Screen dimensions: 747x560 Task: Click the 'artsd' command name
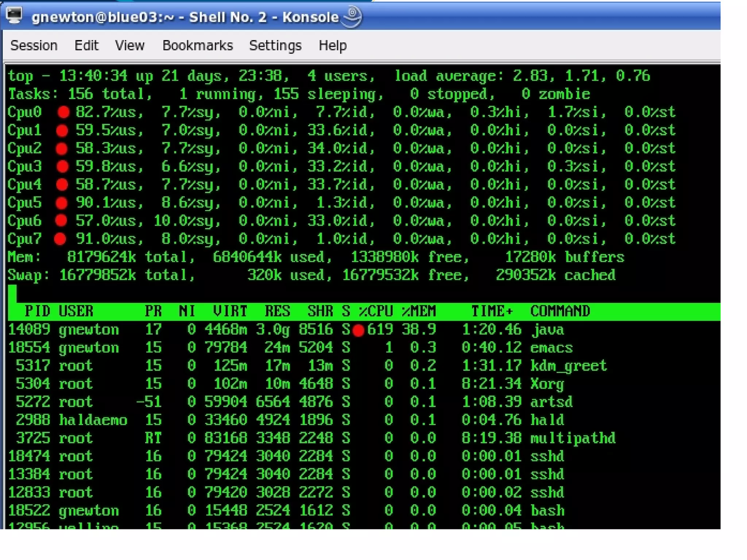pyautogui.click(x=551, y=402)
